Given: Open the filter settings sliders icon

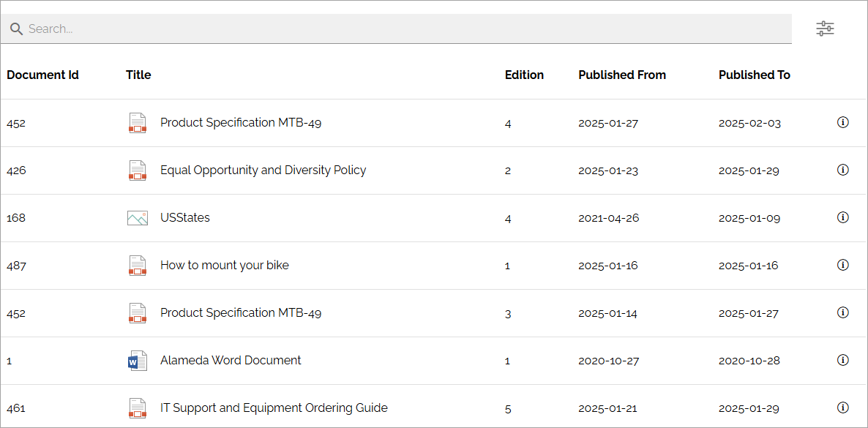Looking at the screenshot, I should click(825, 29).
